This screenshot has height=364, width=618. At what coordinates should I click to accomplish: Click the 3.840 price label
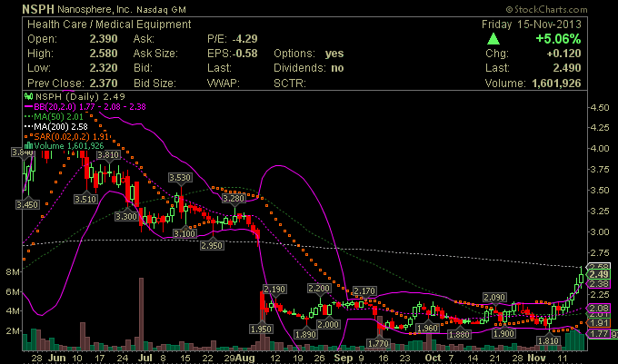tap(23, 152)
